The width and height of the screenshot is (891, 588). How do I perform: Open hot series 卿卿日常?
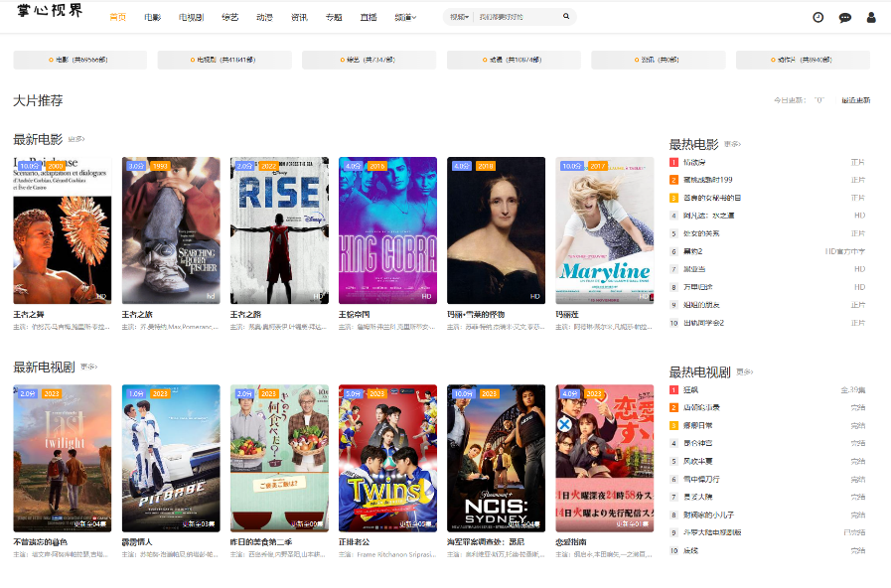pyautogui.click(x=697, y=425)
